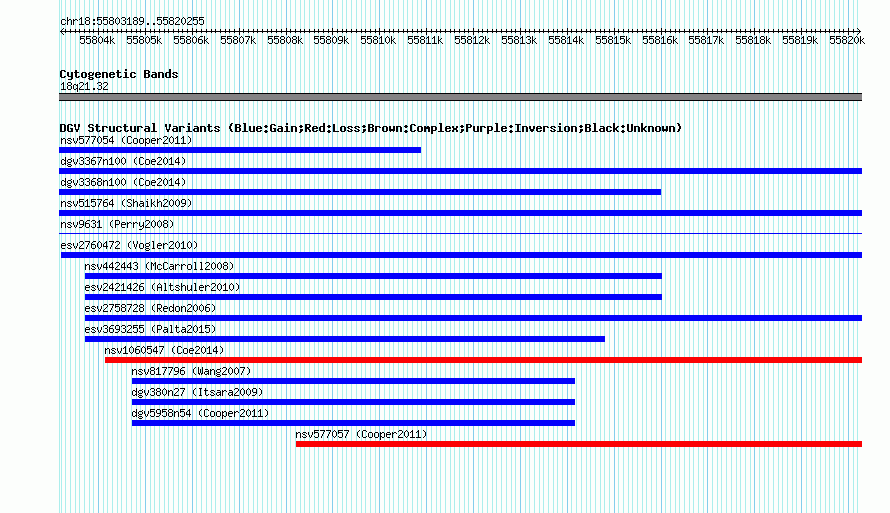Click the thin nsv9631 (Perry2008) line
This screenshot has width=890, height=513.
click(x=460, y=233)
